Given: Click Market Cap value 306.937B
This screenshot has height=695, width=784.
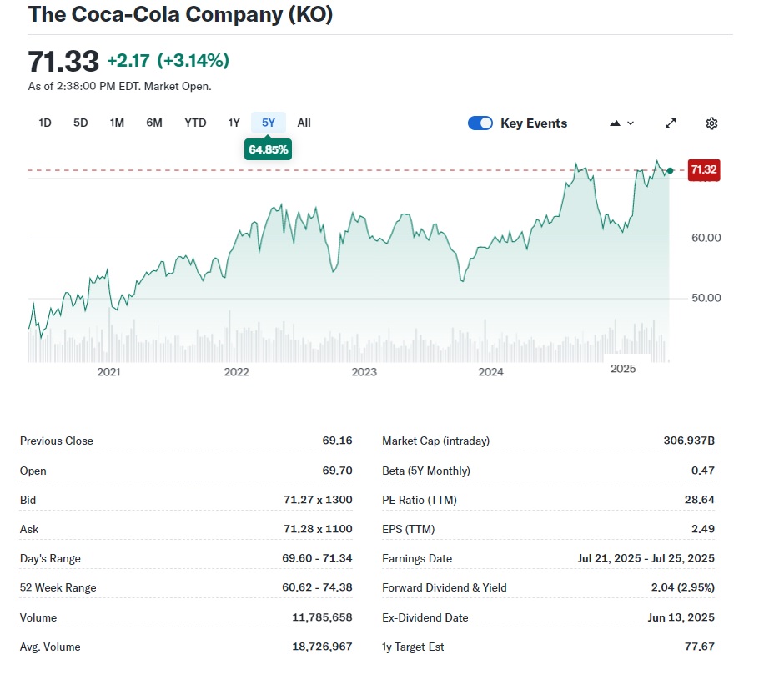Looking at the screenshot, I should 689,441.
